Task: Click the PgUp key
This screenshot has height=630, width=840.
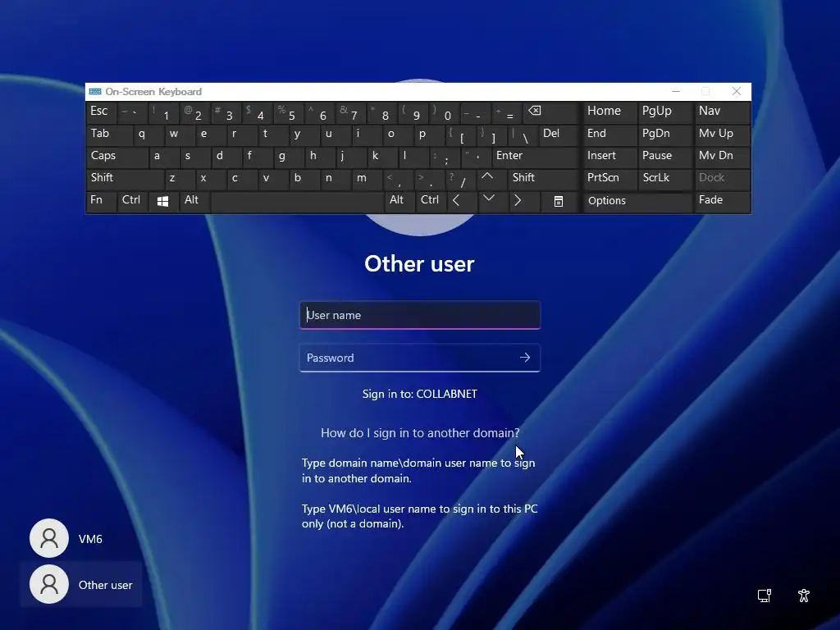Action: [664, 112]
